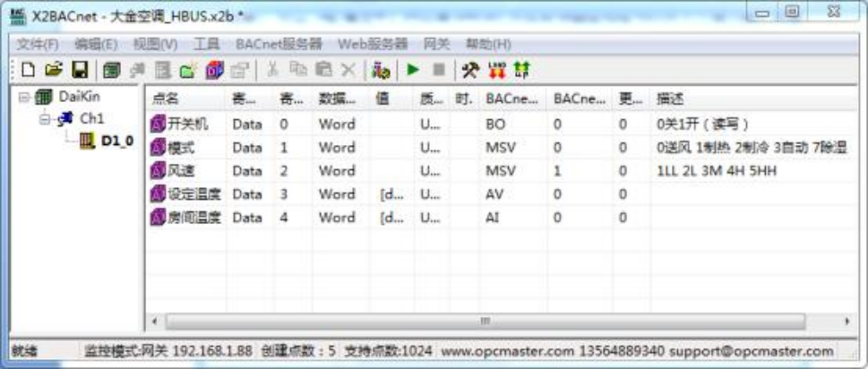Select the 开关机 point name

click(x=187, y=124)
